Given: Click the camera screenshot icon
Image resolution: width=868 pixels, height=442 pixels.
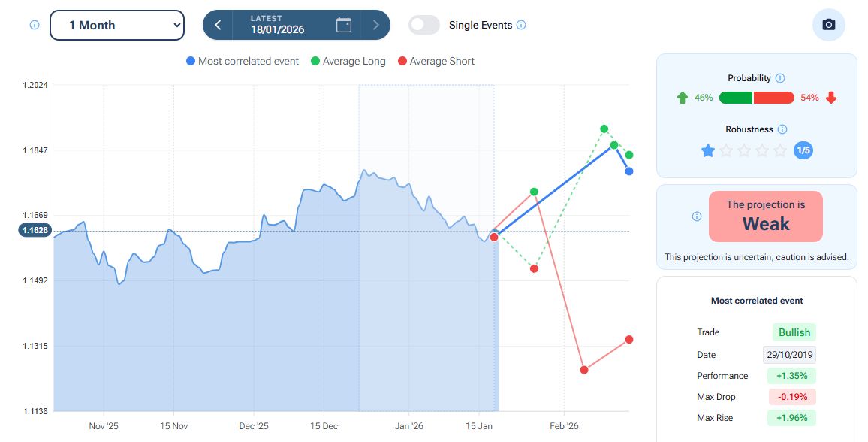Looking at the screenshot, I should pyautogui.click(x=828, y=25).
